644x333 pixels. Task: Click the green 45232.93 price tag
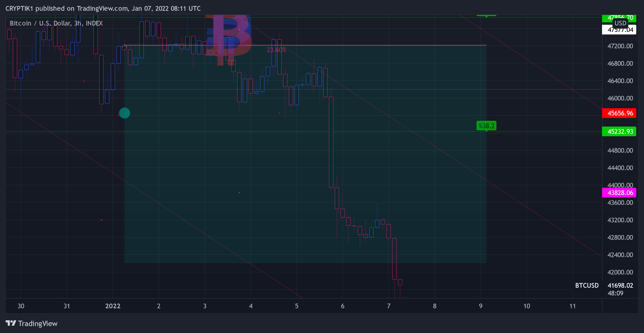click(619, 131)
